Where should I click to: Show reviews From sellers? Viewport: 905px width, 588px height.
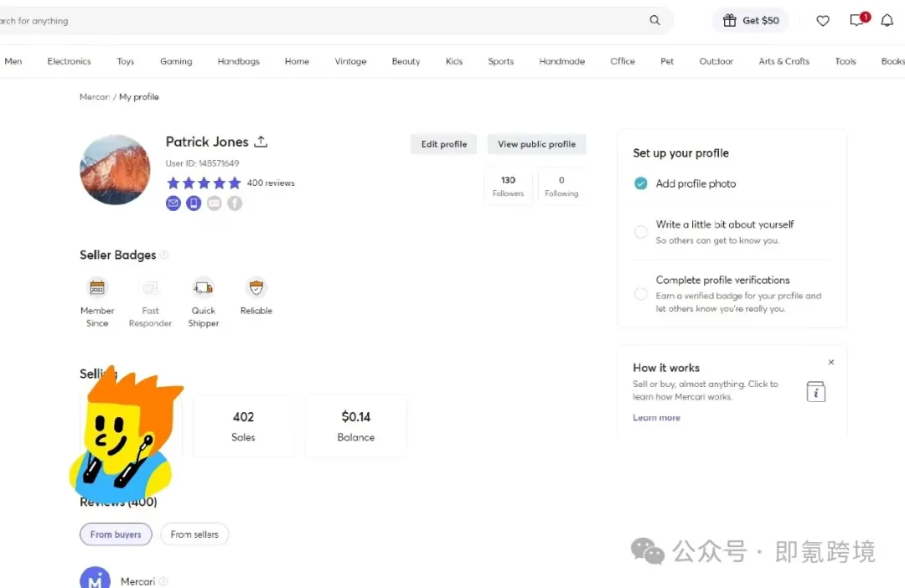(x=194, y=534)
